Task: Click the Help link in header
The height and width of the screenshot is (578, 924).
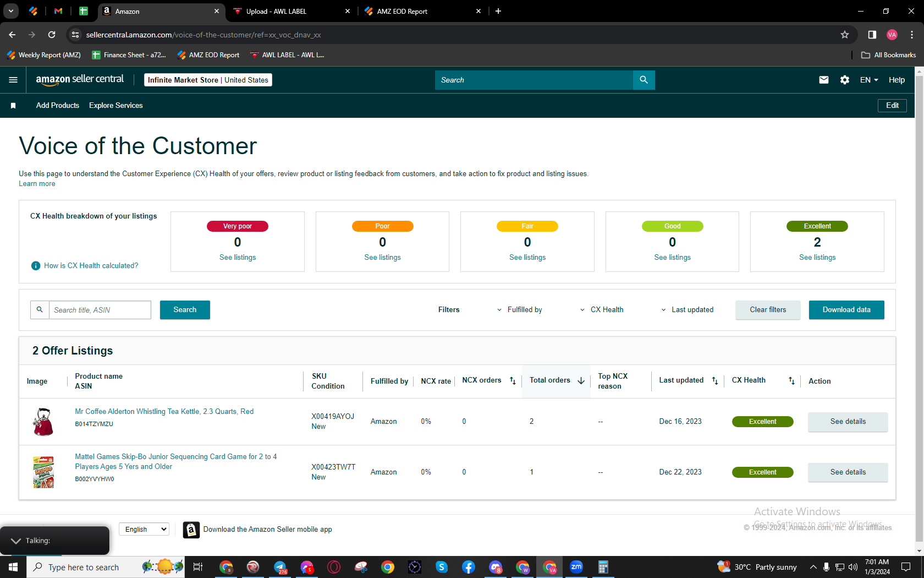Action: point(897,80)
